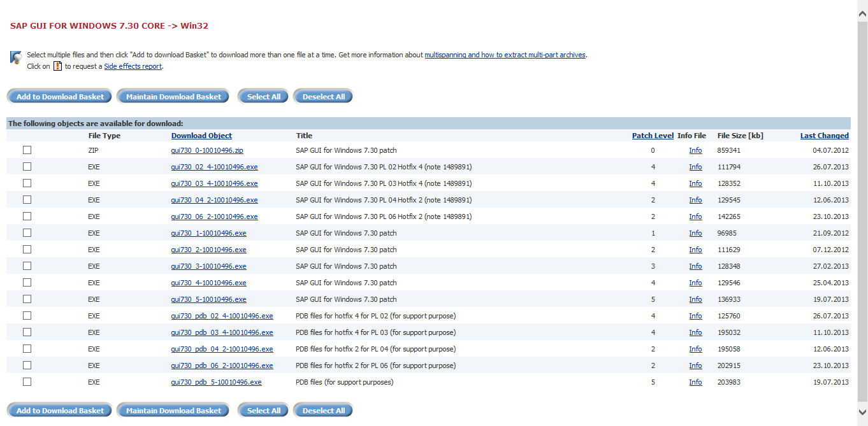Tick checkbox for gui730_pdb_04_2-10010496.exe

27,349
